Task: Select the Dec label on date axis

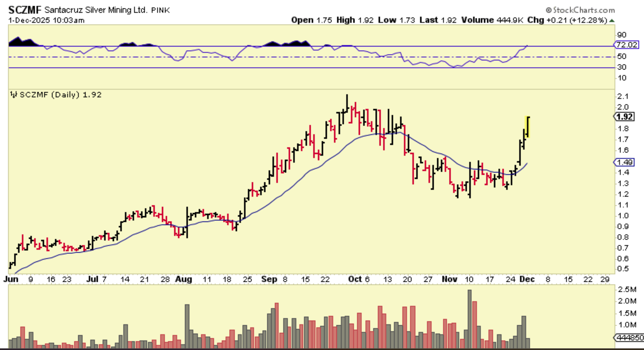Action: [x=527, y=279]
